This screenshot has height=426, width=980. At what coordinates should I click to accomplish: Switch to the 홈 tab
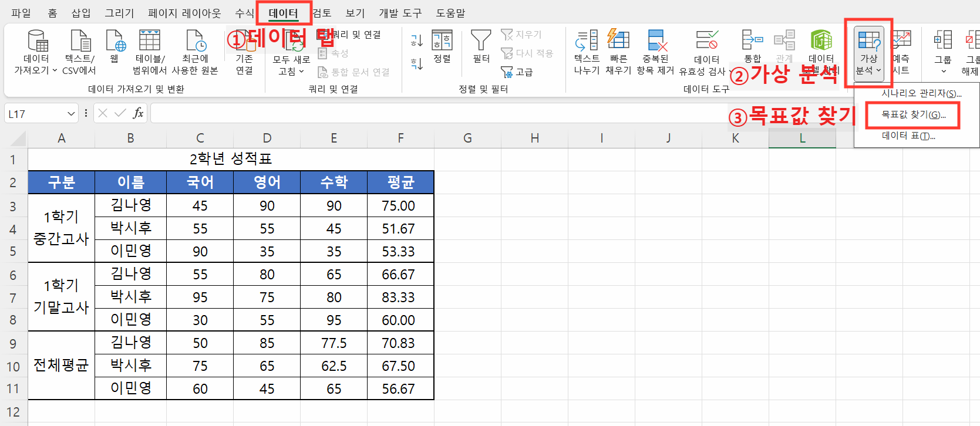click(x=52, y=13)
